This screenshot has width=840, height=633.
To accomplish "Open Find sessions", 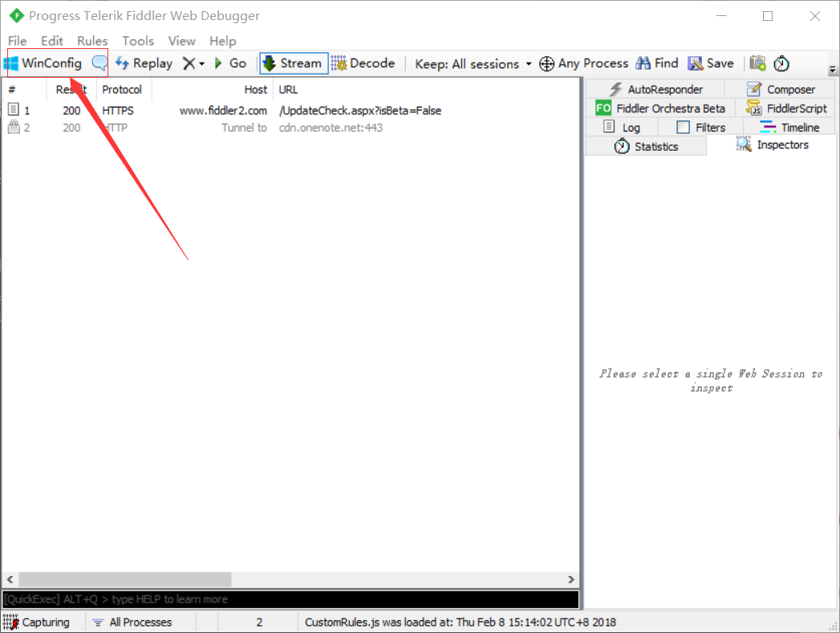I will pos(657,63).
